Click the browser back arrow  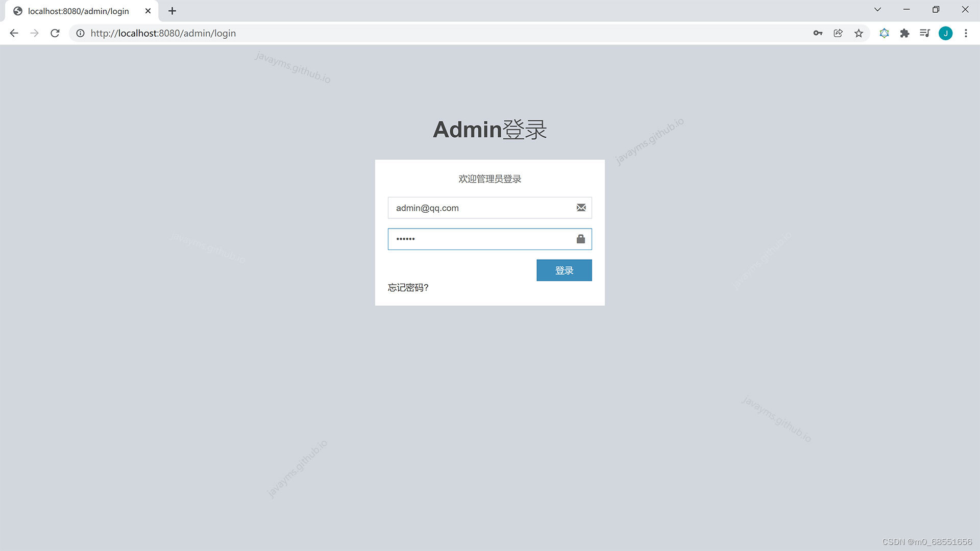pyautogui.click(x=14, y=33)
